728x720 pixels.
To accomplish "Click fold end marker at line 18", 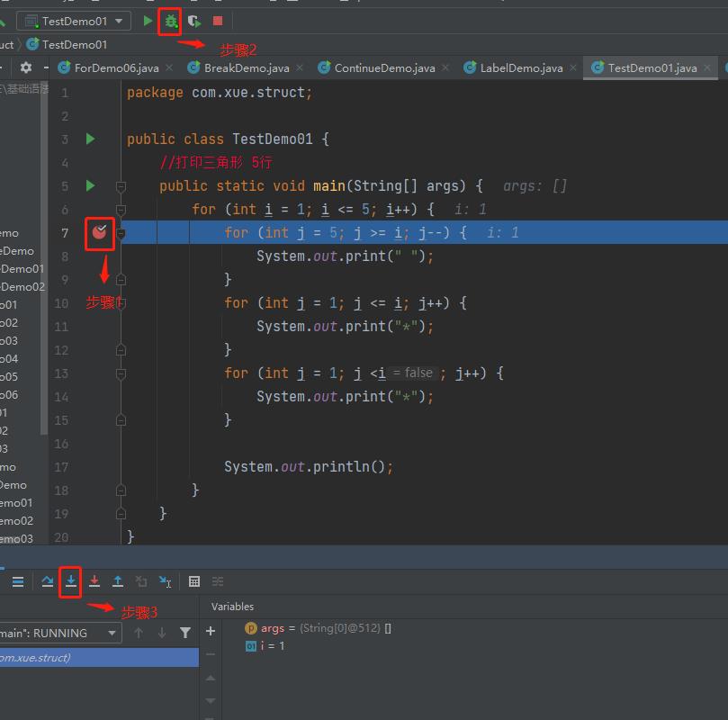I will [121, 490].
